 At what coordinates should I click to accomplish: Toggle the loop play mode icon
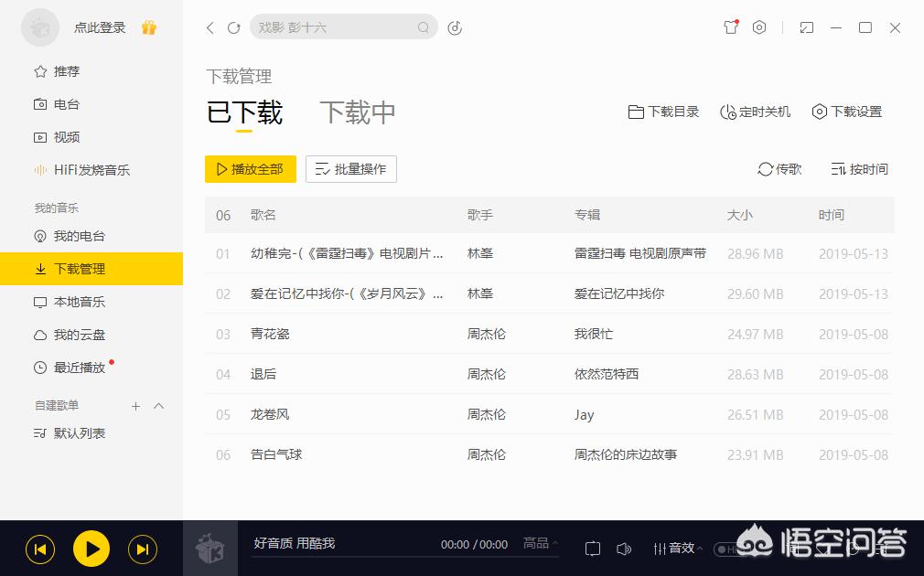(593, 549)
